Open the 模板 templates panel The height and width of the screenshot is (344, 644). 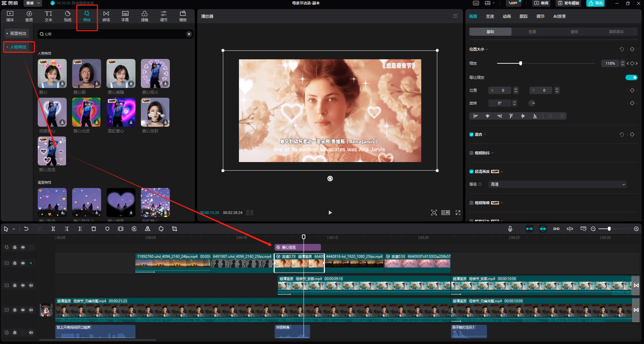click(183, 16)
